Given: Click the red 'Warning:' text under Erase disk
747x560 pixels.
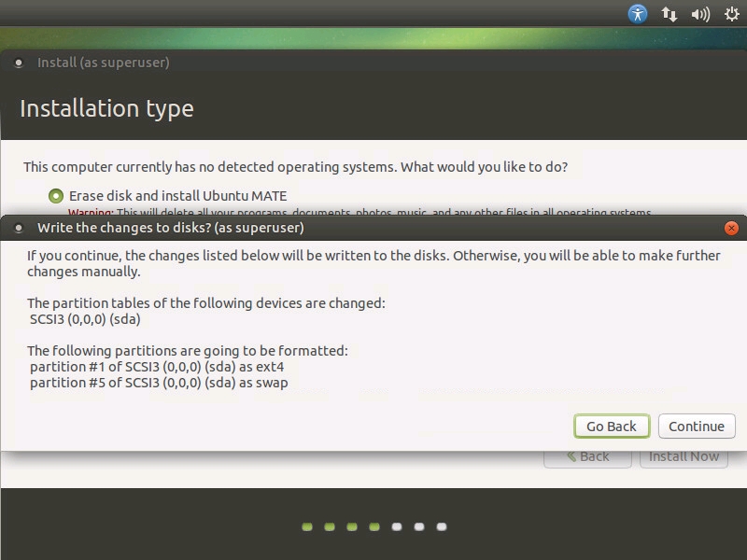Looking at the screenshot, I should 91,212.
